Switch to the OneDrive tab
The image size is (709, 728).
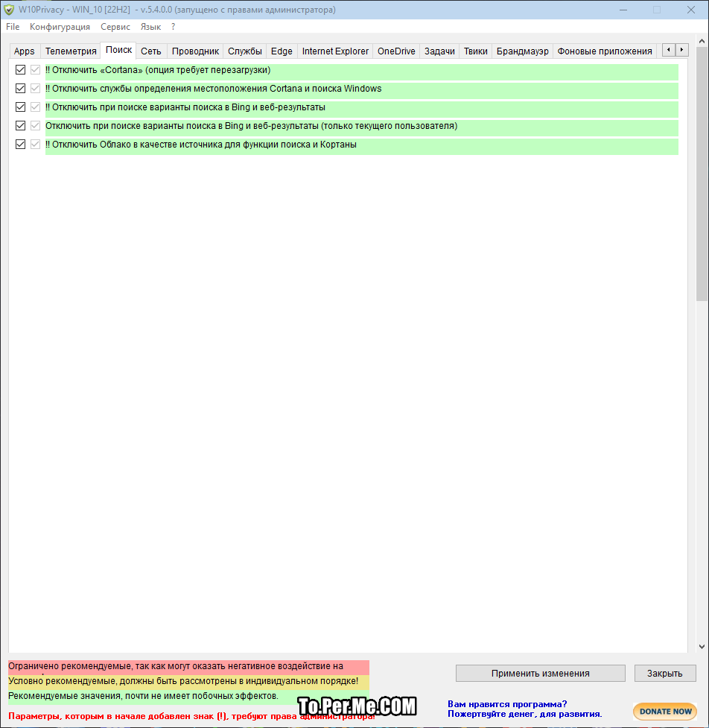coord(396,51)
